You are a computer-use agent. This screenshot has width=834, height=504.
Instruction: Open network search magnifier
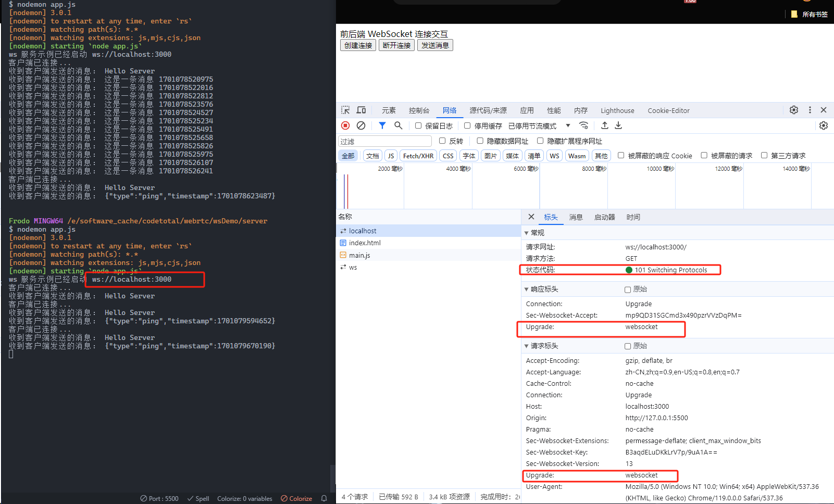[399, 125]
